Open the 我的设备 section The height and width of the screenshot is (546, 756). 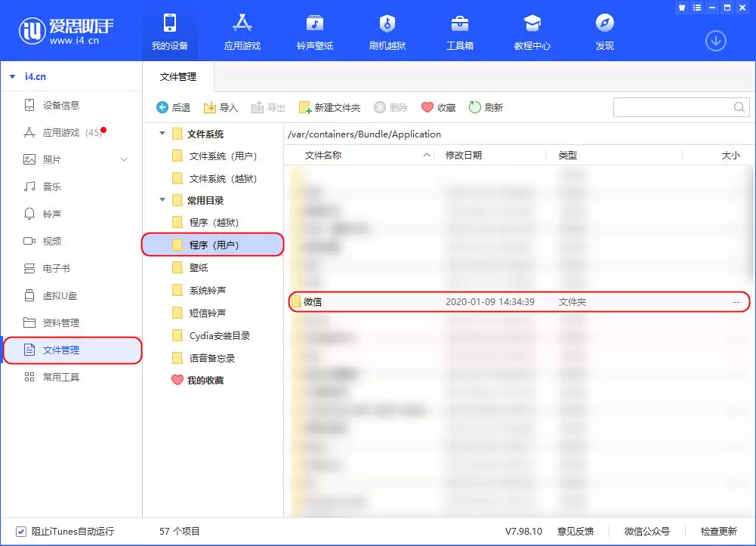click(x=170, y=32)
